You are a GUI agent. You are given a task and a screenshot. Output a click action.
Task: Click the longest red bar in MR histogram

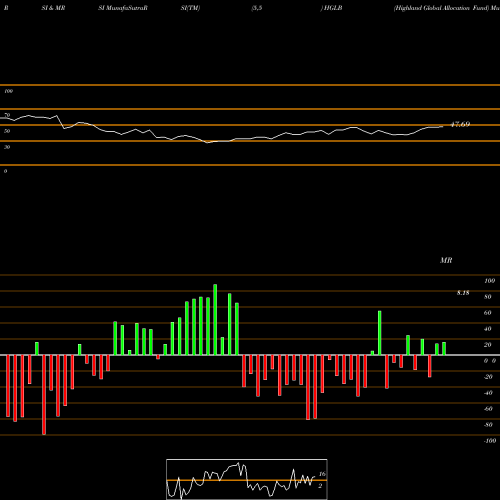pos(44,395)
